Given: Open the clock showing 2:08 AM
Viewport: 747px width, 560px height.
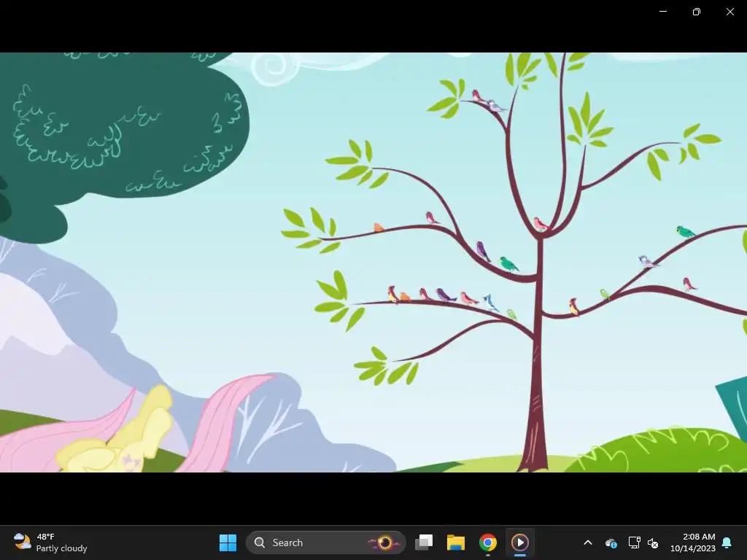Looking at the screenshot, I should click(x=693, y=542).
